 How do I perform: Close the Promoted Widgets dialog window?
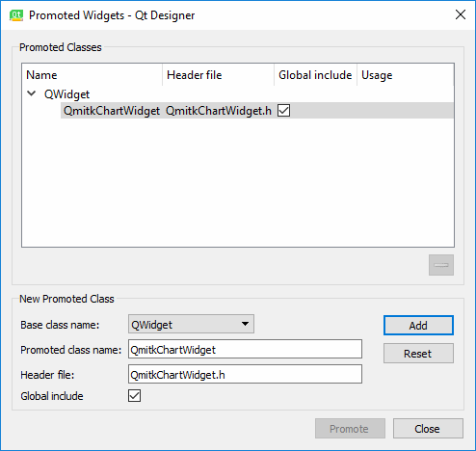pyautogui.click(x=461, y=14)
